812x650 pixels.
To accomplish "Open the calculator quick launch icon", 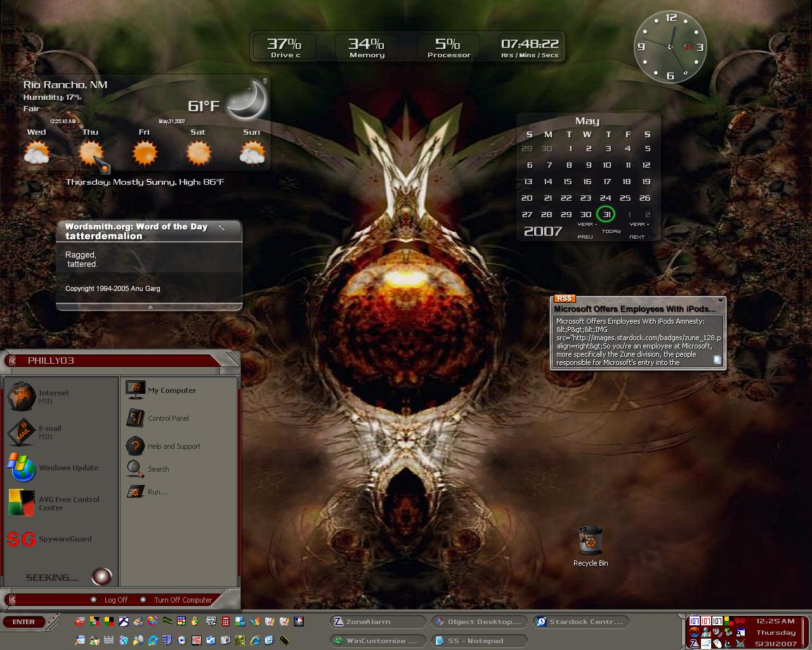I will tap(226, 621).
